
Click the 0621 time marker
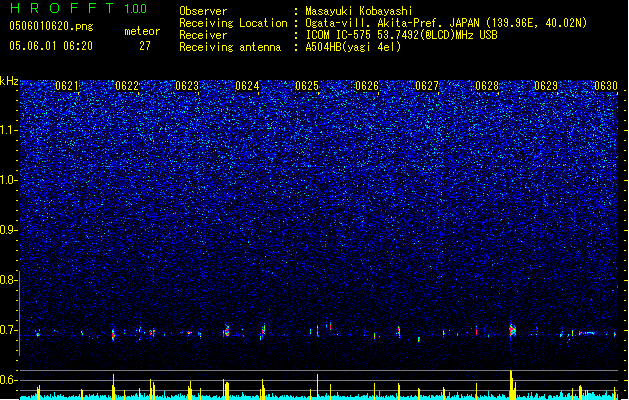67,86
